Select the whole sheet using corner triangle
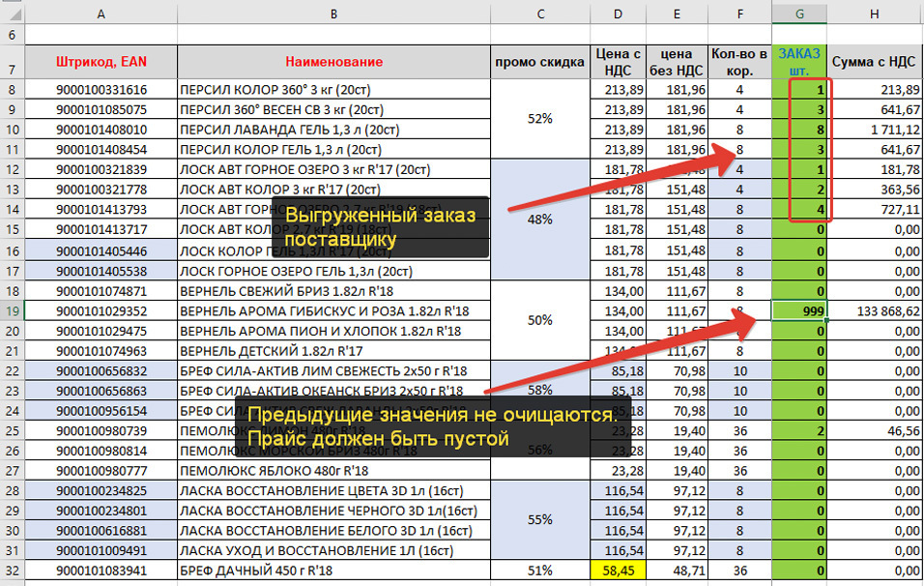This screenshot has height=586, width=924. coord(13,13)
